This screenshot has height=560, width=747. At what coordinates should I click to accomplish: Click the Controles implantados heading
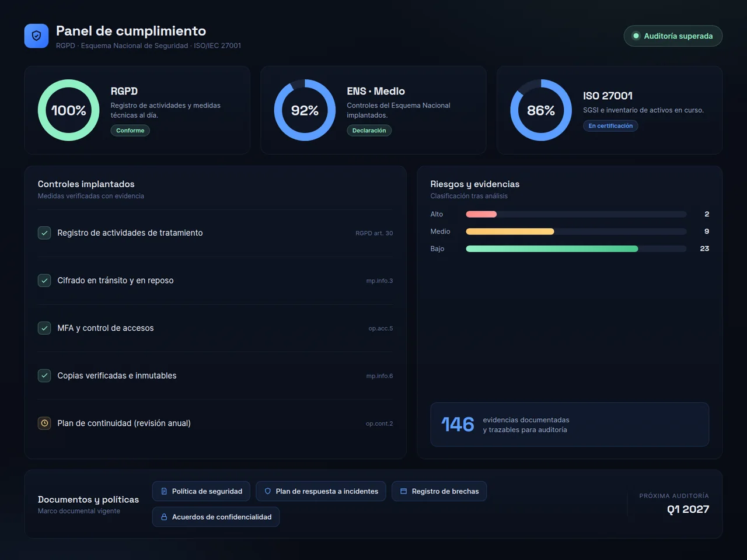click(x=86, y=184)
